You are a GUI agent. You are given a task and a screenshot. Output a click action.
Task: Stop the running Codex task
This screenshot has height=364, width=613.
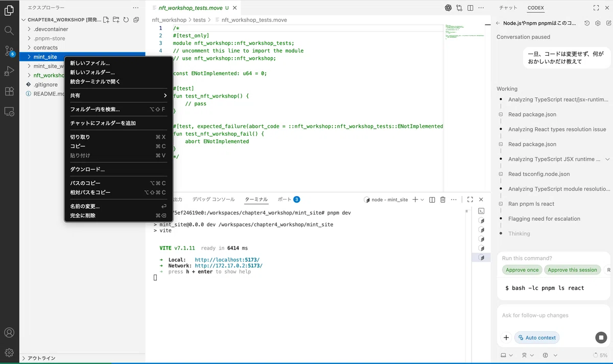tap(601, 337)
